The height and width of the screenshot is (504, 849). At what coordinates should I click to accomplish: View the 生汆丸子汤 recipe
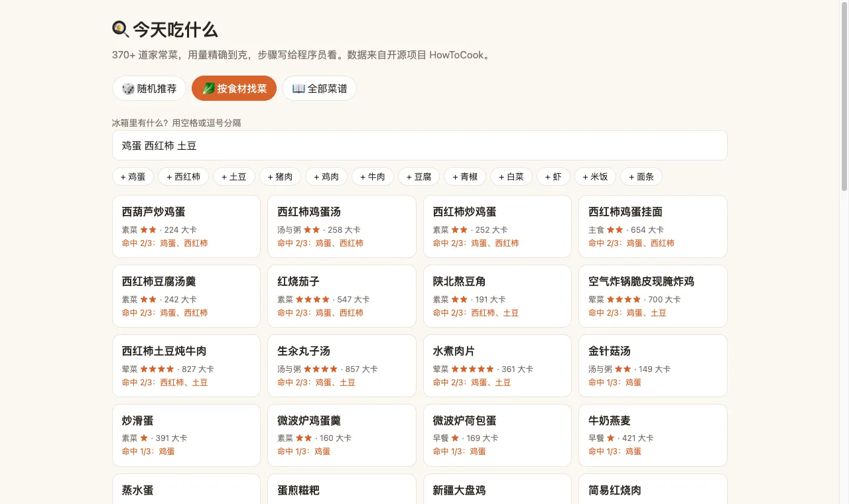(342, 365)
